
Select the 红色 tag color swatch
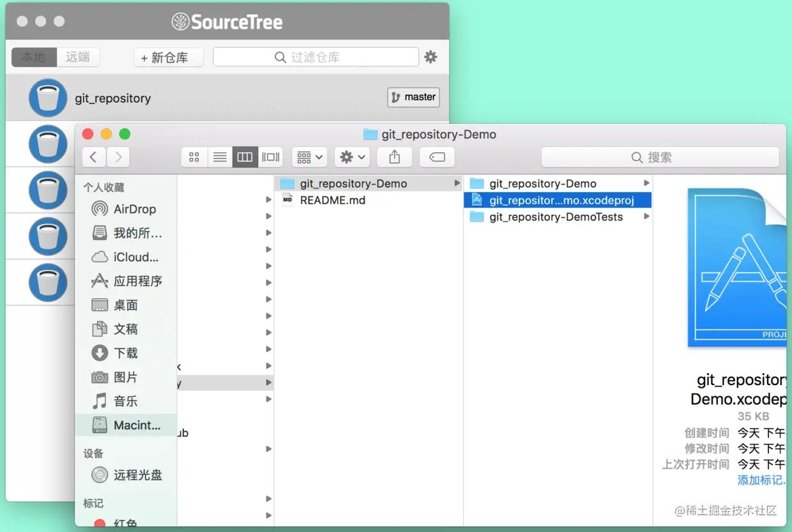(x=101, y=524)
